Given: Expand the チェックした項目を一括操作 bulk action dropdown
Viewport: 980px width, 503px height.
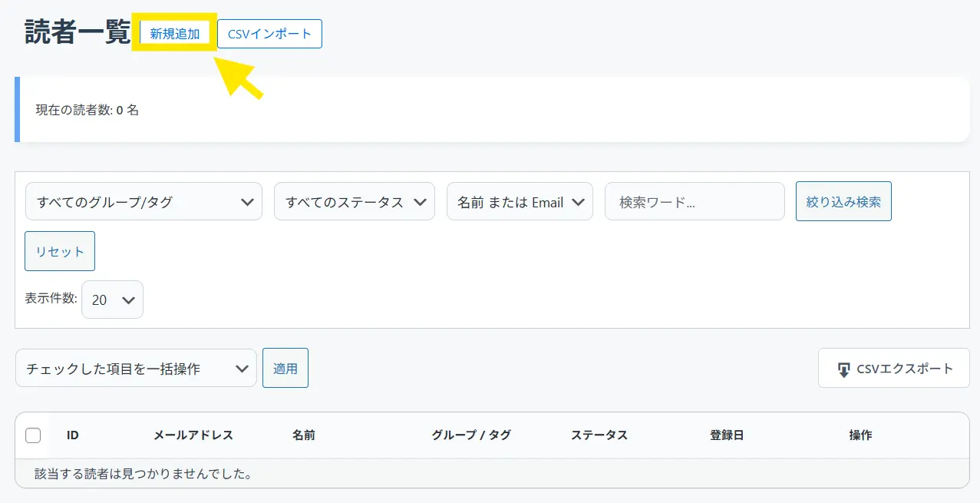Looking at the screenshot, I should (136, 369).
